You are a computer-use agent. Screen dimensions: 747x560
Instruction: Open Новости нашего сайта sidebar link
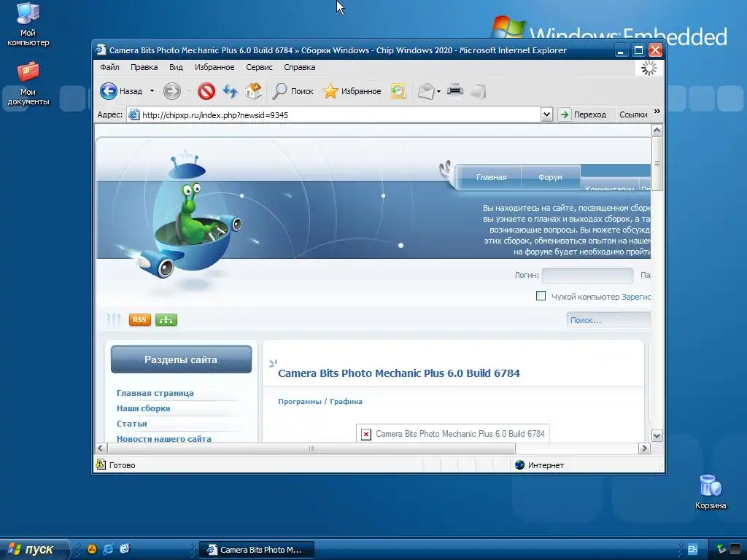point(164,438)
